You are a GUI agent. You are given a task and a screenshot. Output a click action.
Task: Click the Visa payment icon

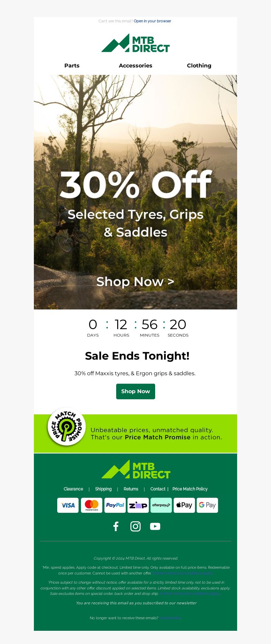click(68, 505)
